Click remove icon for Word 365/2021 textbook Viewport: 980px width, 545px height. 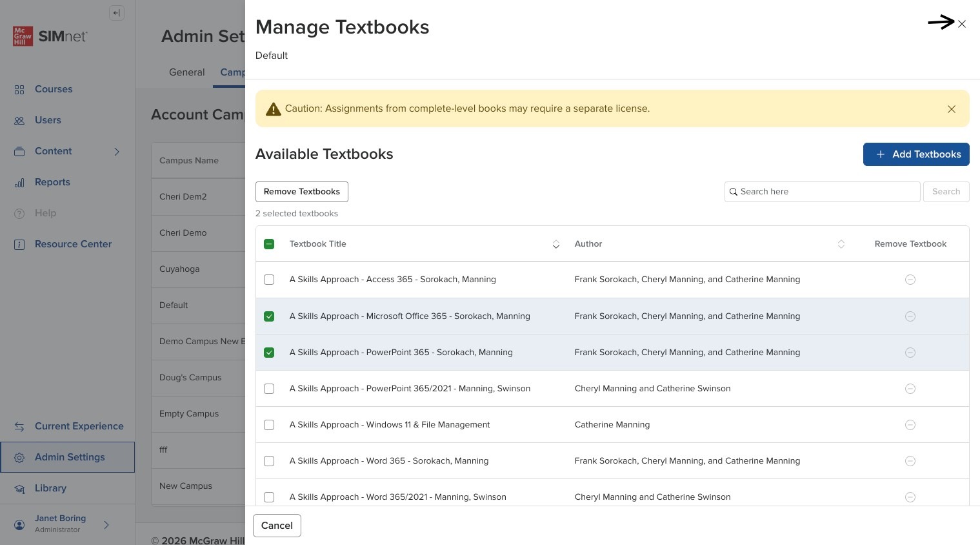(x=910, y=497)
